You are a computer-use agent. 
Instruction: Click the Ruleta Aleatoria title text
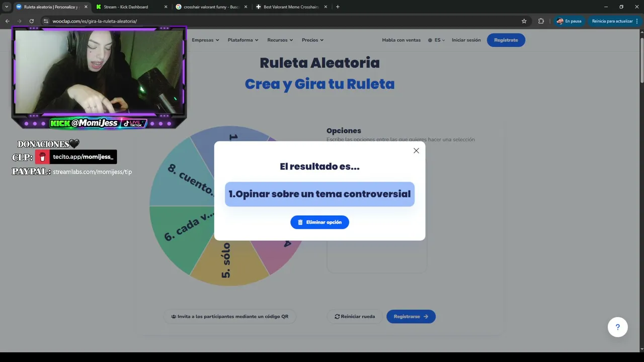(319, 63)
